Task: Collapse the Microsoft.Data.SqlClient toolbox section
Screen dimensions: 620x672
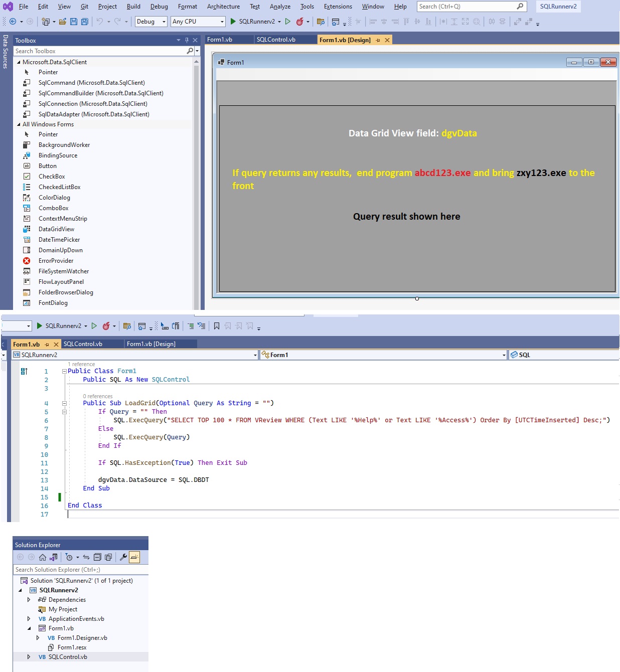Action: click(18, 62)
